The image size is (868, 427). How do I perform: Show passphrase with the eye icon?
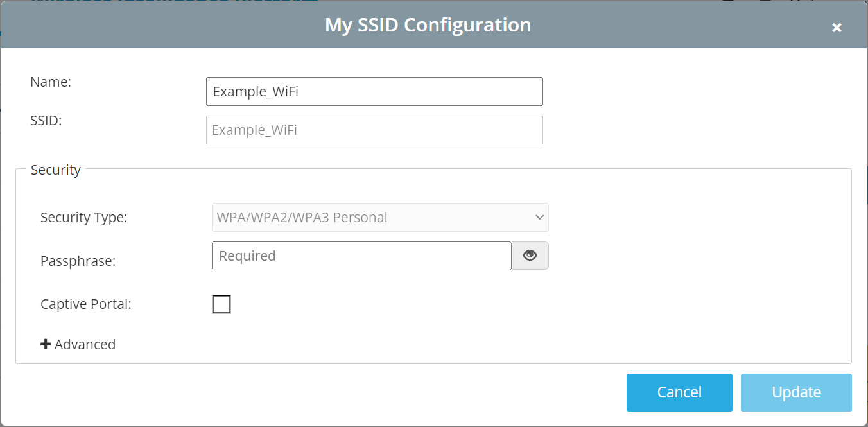pyautogui.click(x=530, y=256)
